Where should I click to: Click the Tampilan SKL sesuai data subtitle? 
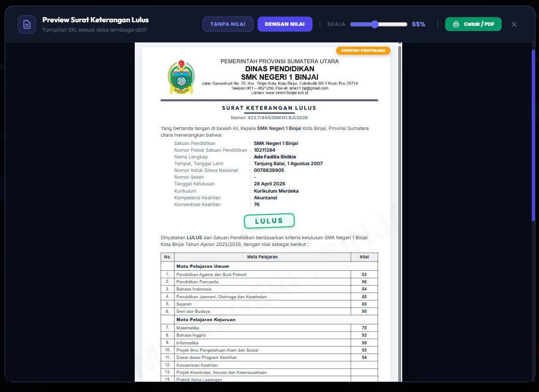[94, 30]
